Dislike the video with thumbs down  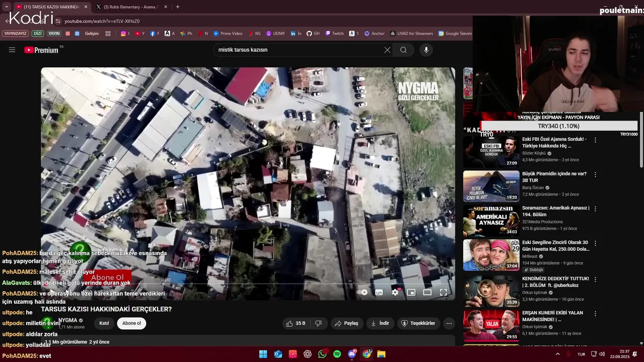pos(318,323)
